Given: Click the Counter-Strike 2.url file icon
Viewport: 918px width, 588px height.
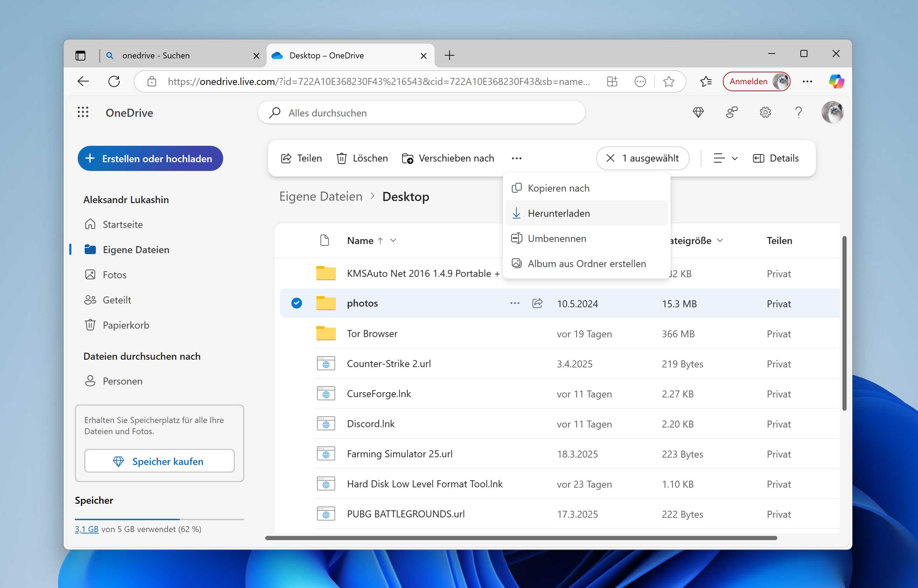Looking at the screenshot, I should click(326, 364).
